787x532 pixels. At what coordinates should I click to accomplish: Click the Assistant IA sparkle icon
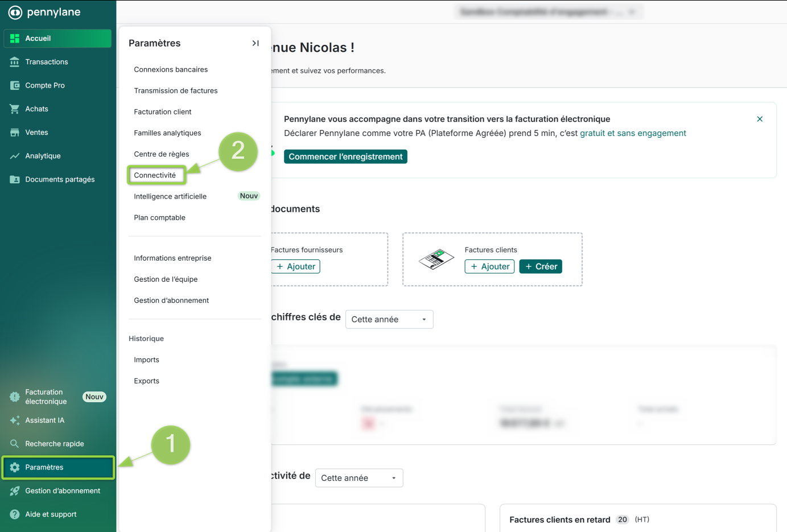point(15,420)
